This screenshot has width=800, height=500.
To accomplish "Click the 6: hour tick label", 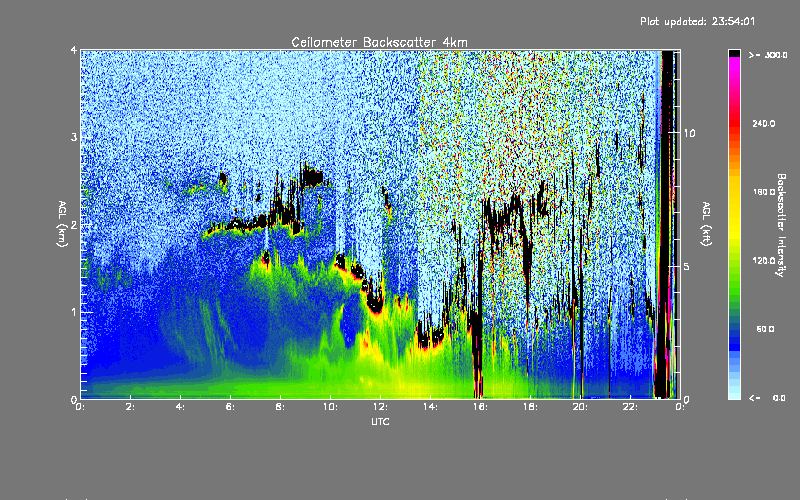I will [x=230, y=407].
